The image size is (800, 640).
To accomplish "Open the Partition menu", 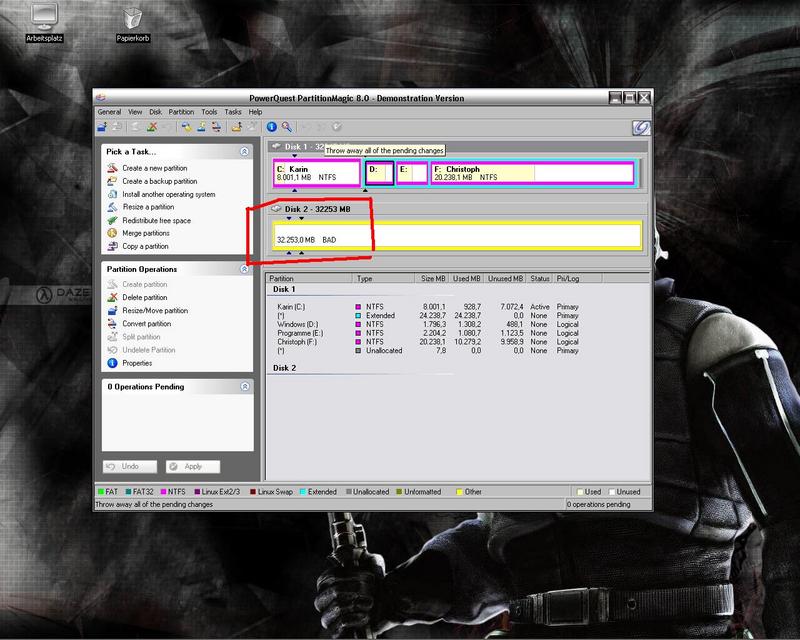I will (181, 112).
